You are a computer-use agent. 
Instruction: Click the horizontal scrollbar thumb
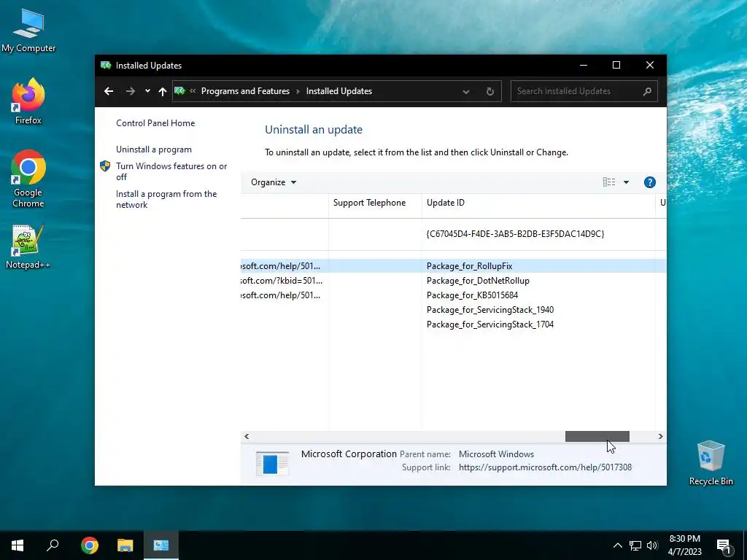coord(597,436)
